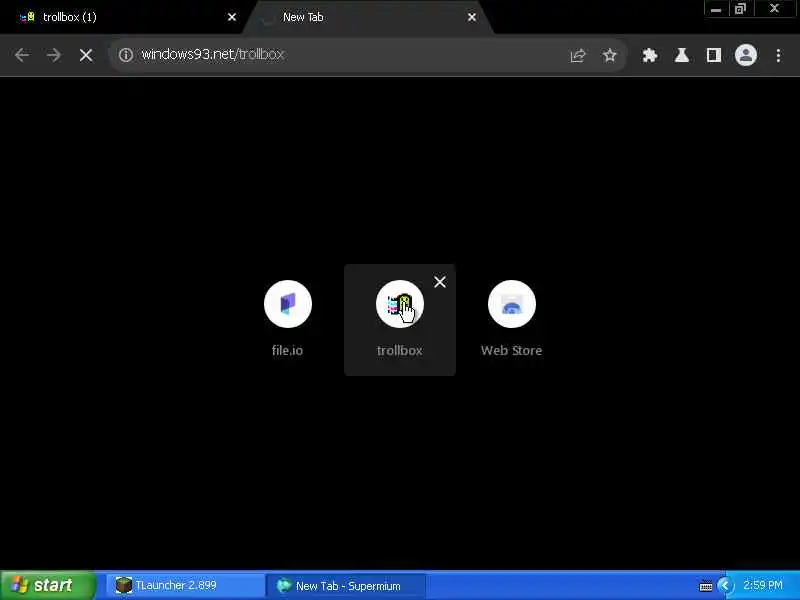This screenshot has width=800, height=600.
Task: Share this page via the share icon
Action: (x=578, y=55)
